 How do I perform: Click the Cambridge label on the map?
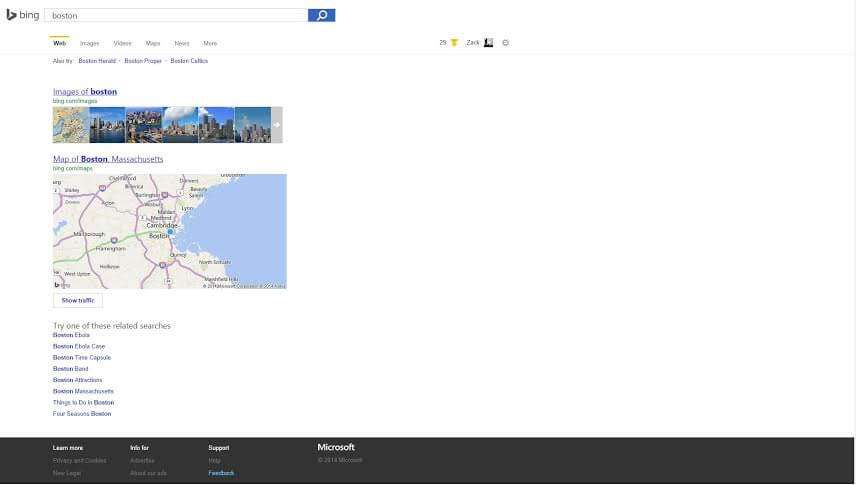pos(162,225)
